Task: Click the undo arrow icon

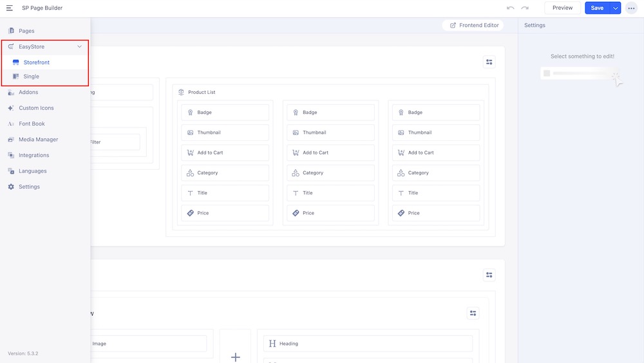Action: click(511, 8)
